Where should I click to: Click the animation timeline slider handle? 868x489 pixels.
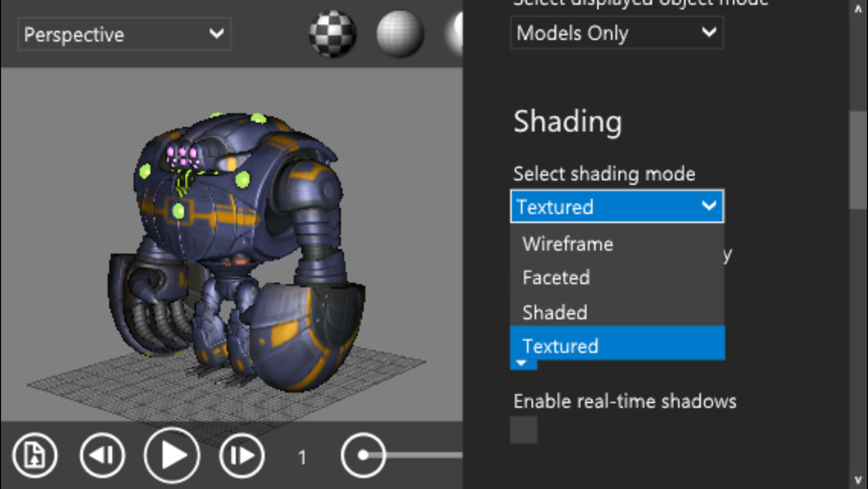point(363,456)
